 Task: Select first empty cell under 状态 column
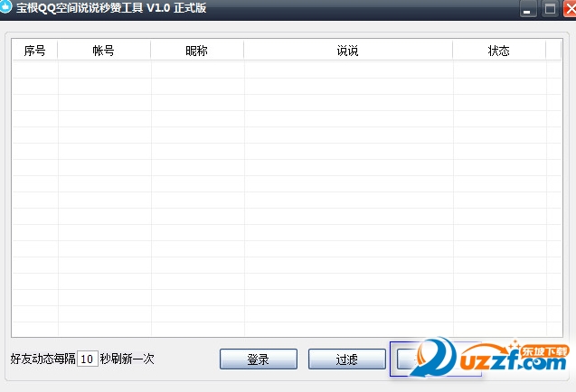498,70
